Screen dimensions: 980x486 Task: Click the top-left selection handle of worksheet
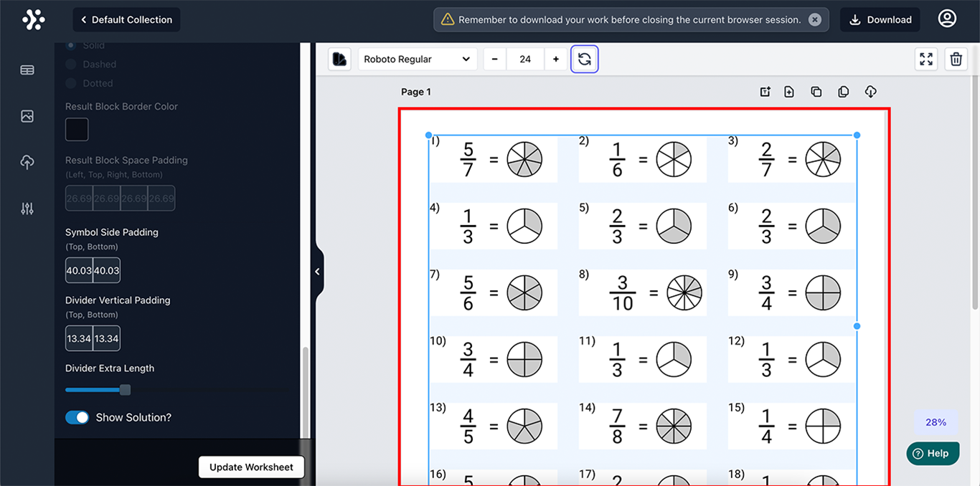[x=429, y=135]
